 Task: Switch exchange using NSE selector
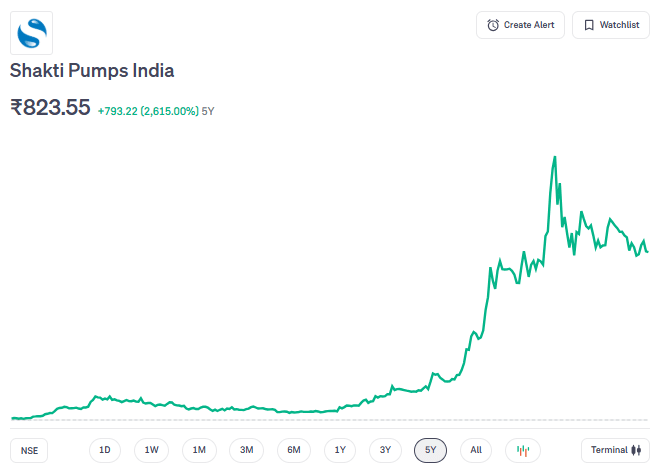click(x=30, y=450)
